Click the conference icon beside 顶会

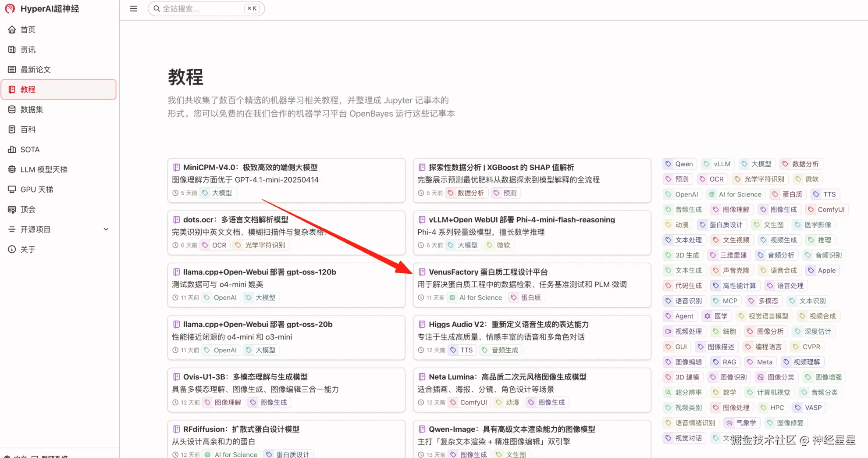12,210
